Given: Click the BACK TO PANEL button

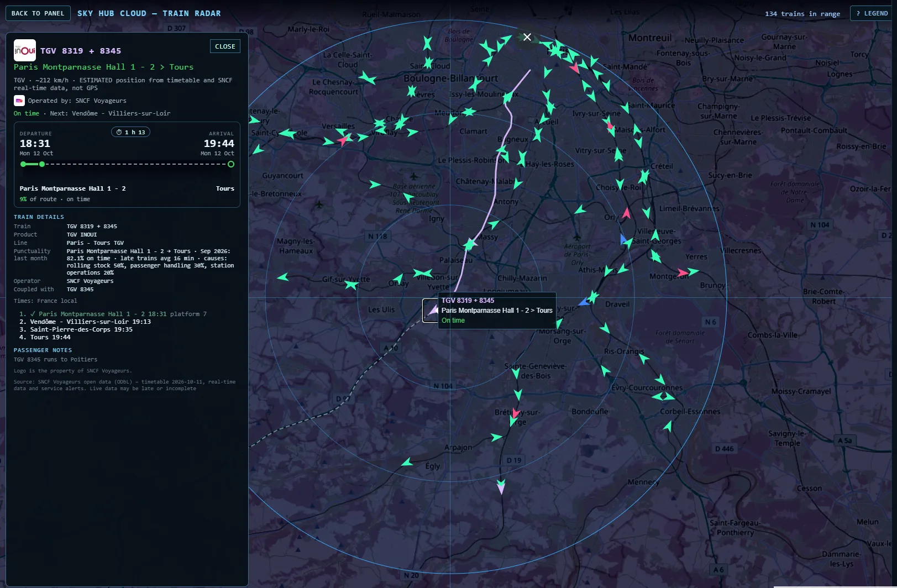Looking at the screenshot, I should pyautogui.click(x=38, y=13).
